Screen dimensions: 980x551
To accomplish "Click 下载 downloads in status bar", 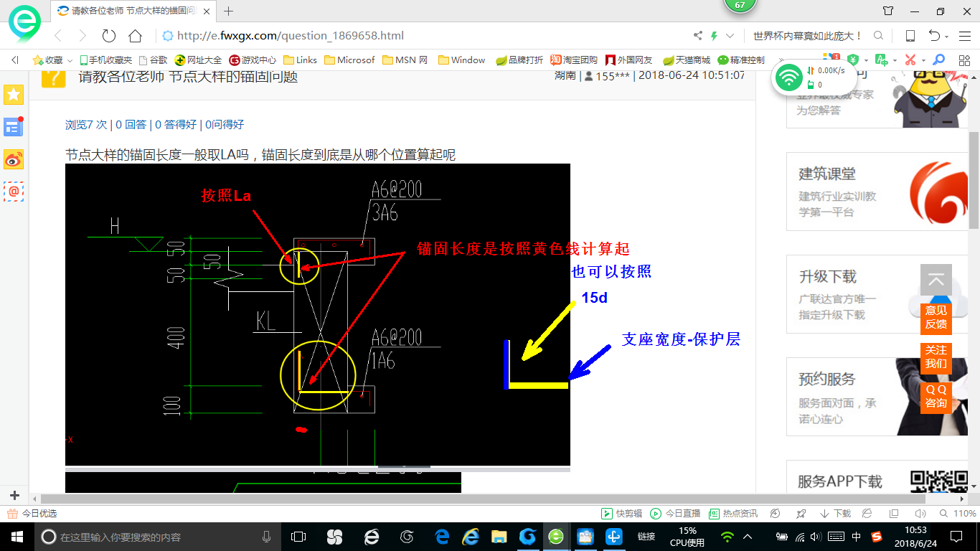I will click(x=836, y=514).
